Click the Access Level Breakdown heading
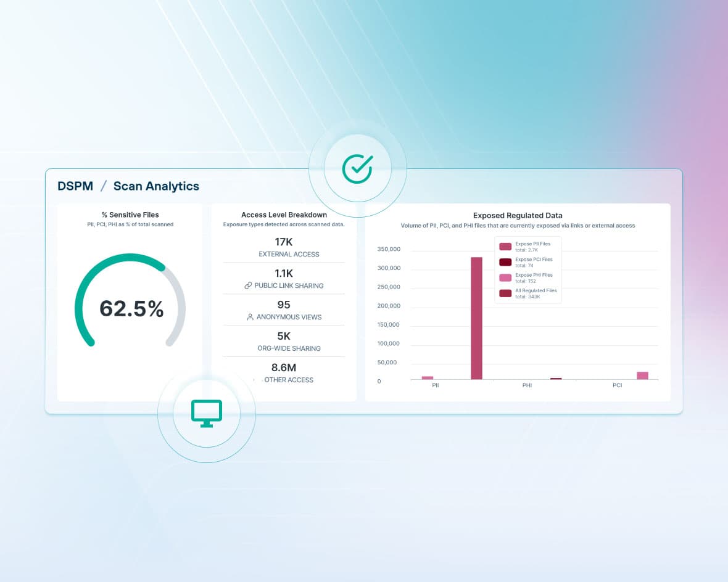The image size is (728, 582). 284,215
